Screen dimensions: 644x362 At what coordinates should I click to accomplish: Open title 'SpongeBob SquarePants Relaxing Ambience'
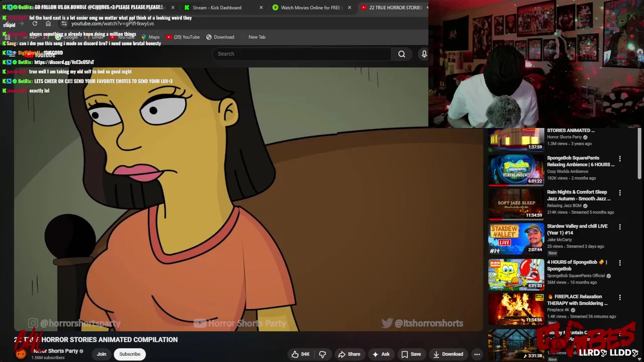581,161
